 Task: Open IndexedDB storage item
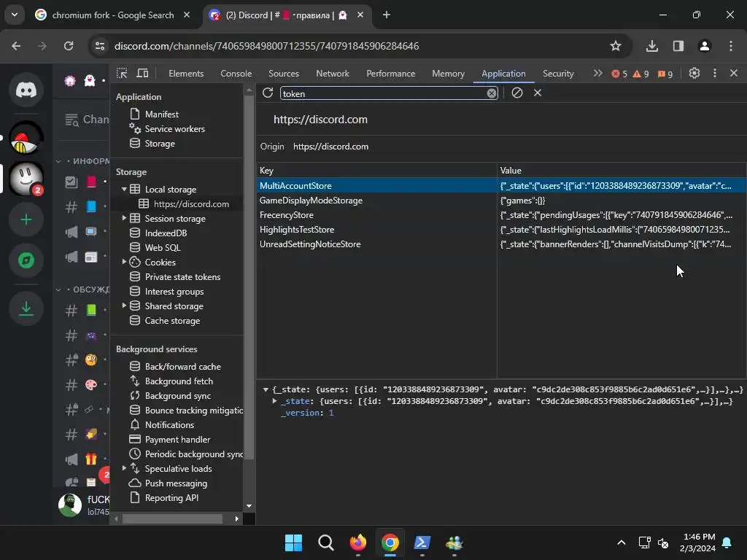(166, 233)
